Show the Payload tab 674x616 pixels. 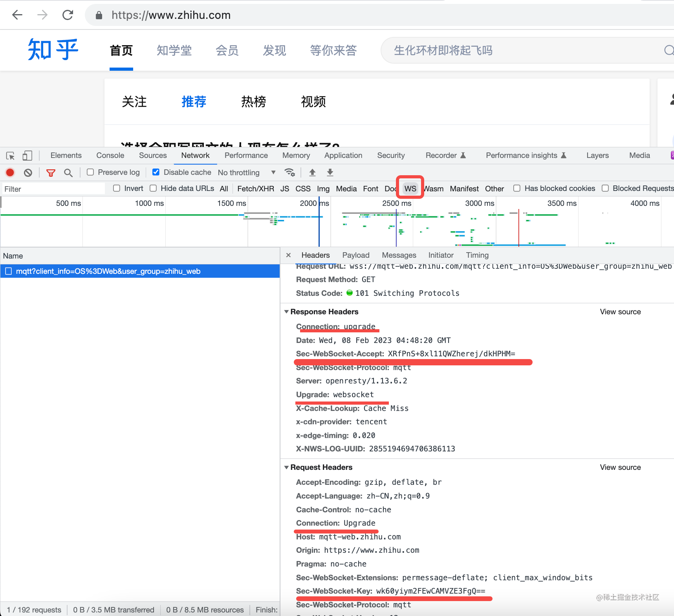[356, 255]
